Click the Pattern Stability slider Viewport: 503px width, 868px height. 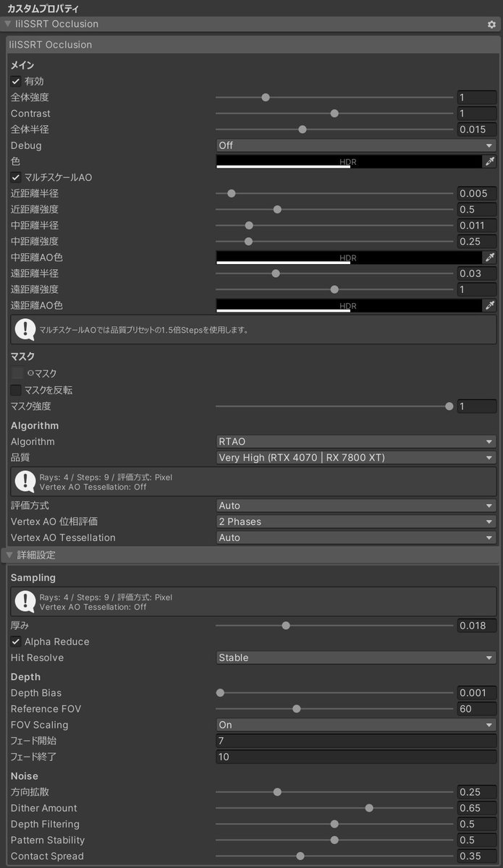[x=334, y=840]
